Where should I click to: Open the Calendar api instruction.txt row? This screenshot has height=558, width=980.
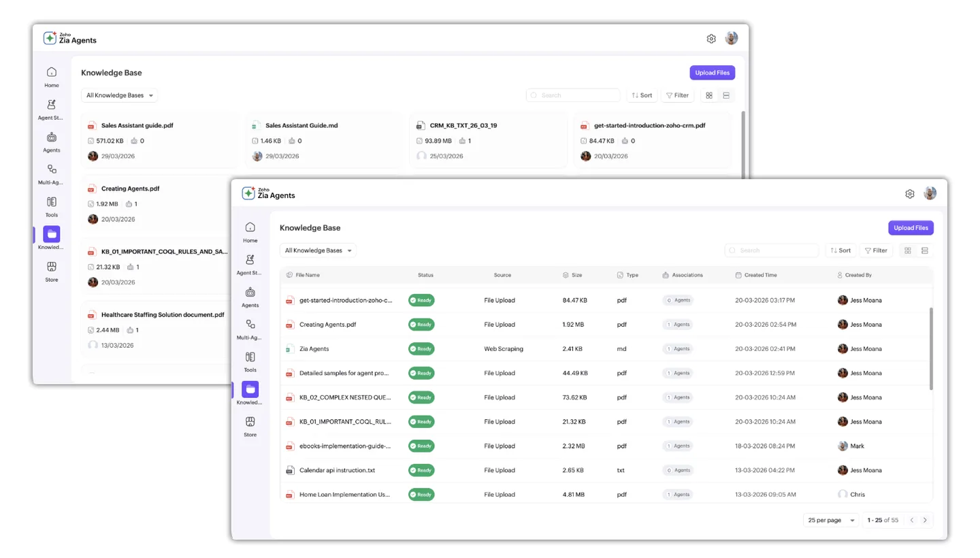point(606,470)
